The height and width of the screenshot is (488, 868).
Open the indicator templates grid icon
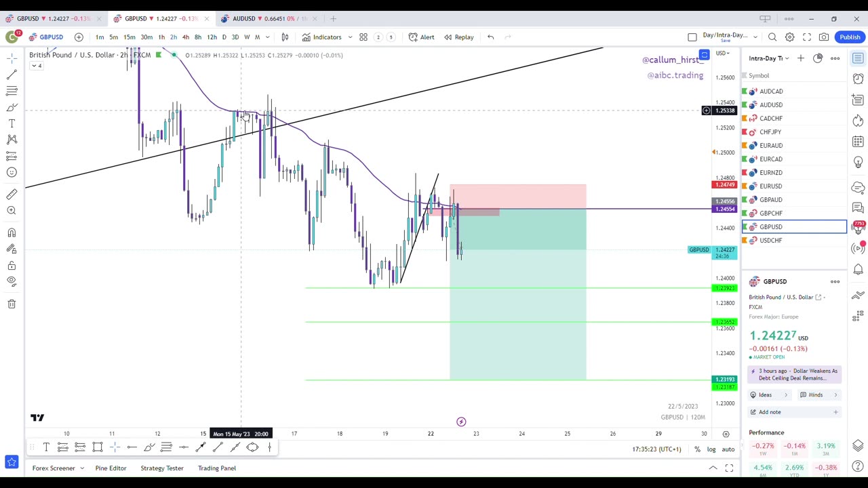[x=363, y=37]
